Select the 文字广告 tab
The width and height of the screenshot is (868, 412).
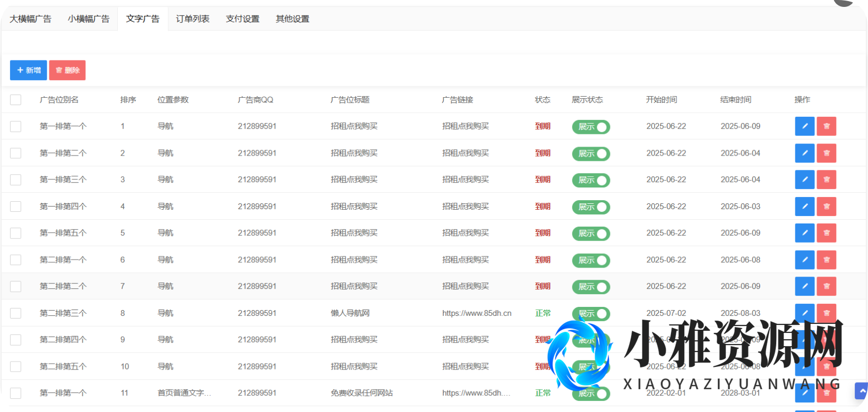click(x=143, y=19)
